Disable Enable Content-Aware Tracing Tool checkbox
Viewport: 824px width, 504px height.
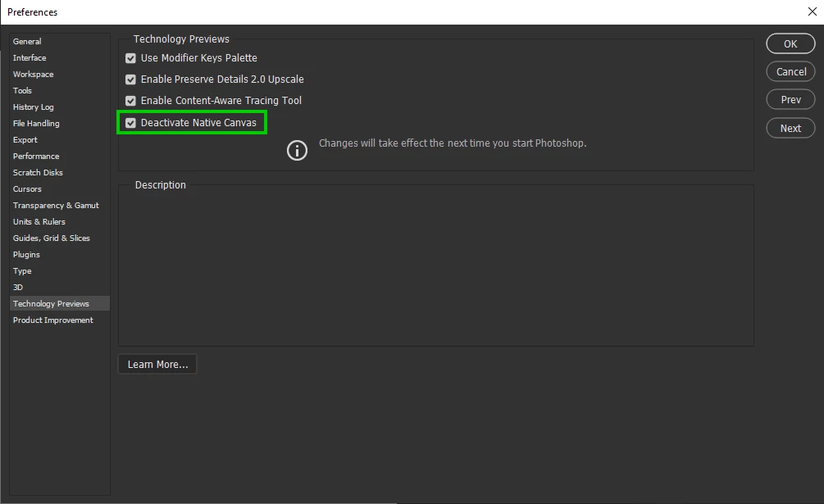click(x=131, y=101)
